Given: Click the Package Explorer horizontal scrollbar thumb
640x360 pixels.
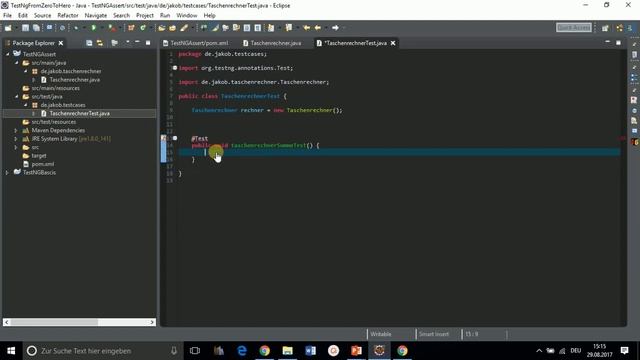Looking at the screenshot, I should point(54,322).
